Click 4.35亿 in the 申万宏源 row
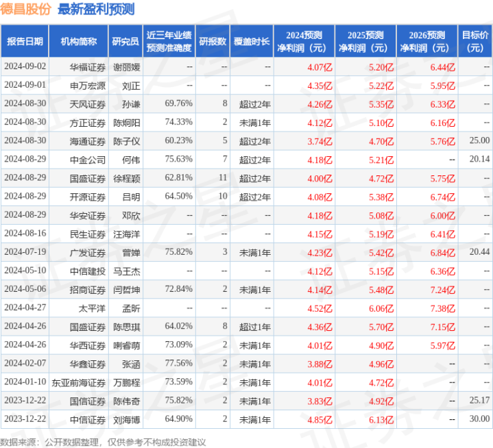The height and width of the screenshot is (448, 493). click(x=320, y=86)
